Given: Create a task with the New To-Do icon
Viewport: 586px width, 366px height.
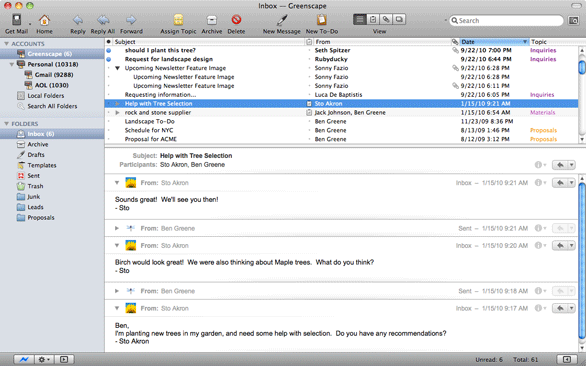Looking at the screenshot, I should pyautogui.click(x=321, y=19).
